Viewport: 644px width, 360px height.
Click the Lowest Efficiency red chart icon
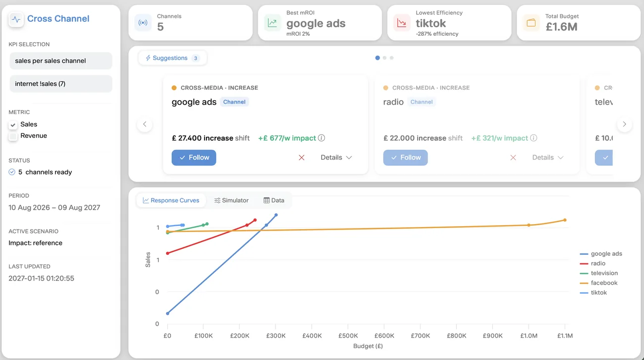pyautogui.click(x=402, y=23)
